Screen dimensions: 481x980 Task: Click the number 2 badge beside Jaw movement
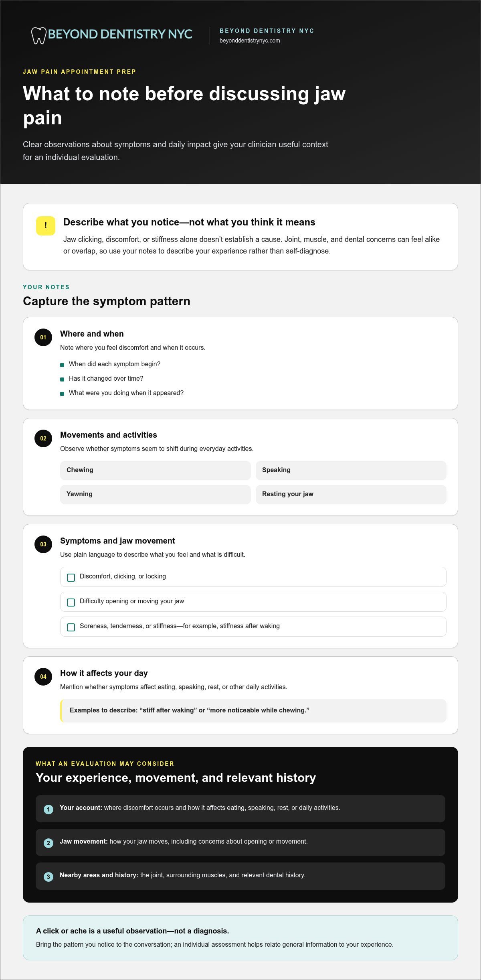(49, 843)
